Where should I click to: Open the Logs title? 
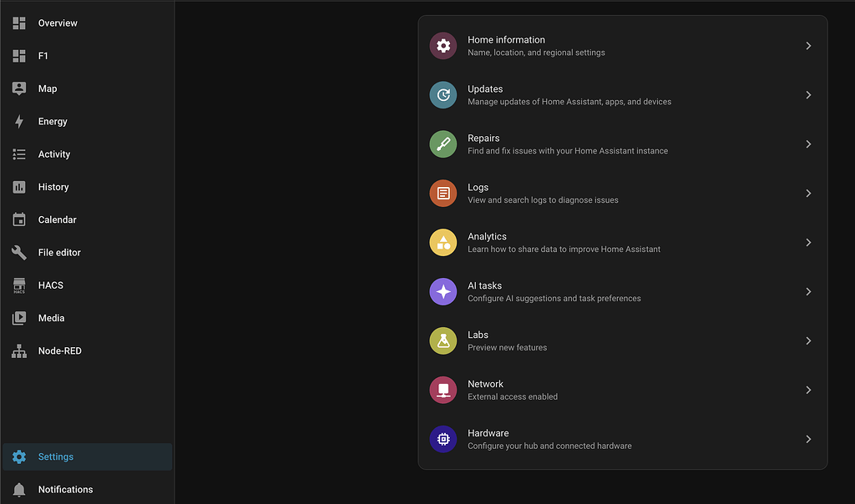pyautogui.click(x=478, y=188)
